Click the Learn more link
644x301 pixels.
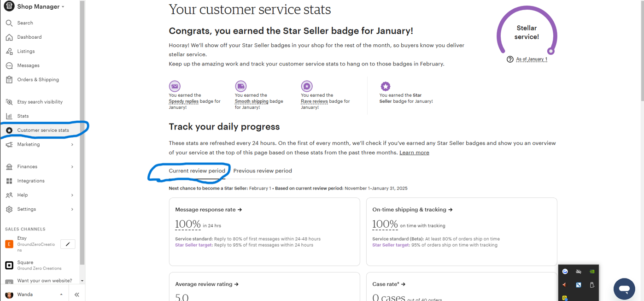(x=414, y=153)
